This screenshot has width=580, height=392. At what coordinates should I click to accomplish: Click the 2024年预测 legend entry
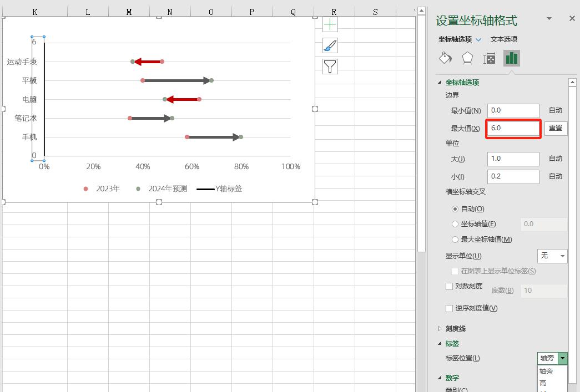pyautogui.click(x=162, y=189)
